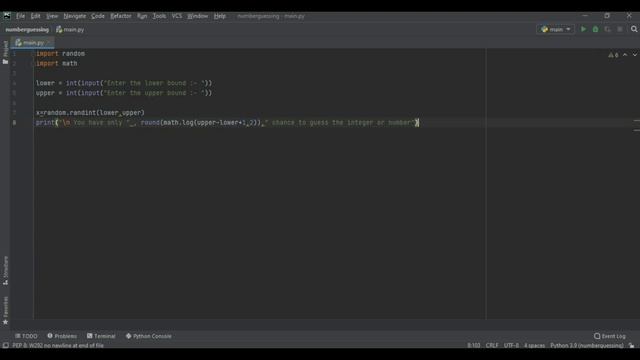Open PyCharm application logo menu
This screenshot has height=360, width=640.
pos(7,16)
